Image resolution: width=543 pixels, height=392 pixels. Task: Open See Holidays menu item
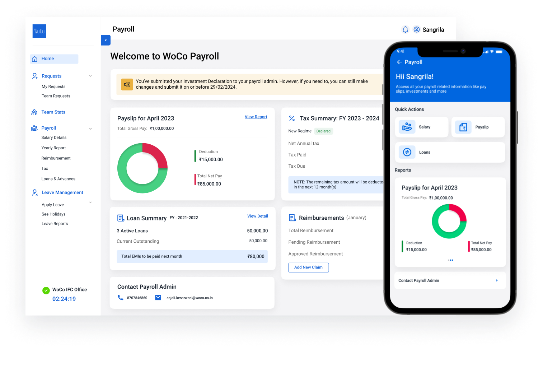(53, 214)
